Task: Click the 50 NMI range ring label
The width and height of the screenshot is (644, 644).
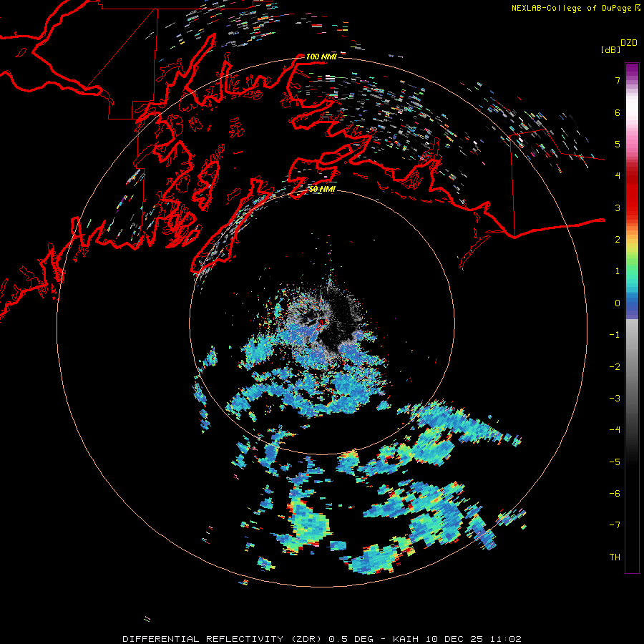Action: pos(322,189)
